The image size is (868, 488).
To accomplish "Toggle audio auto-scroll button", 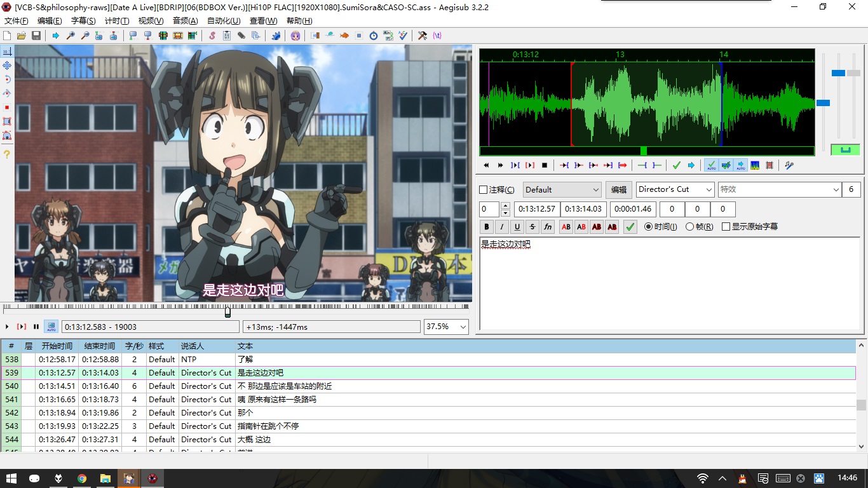I will tap(740, 165).
